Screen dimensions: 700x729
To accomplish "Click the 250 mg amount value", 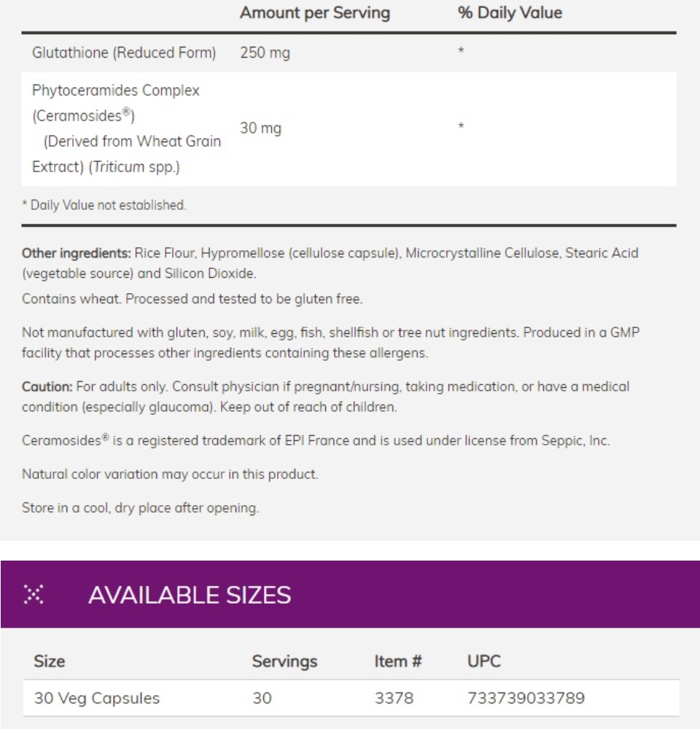I will (265, 52).
